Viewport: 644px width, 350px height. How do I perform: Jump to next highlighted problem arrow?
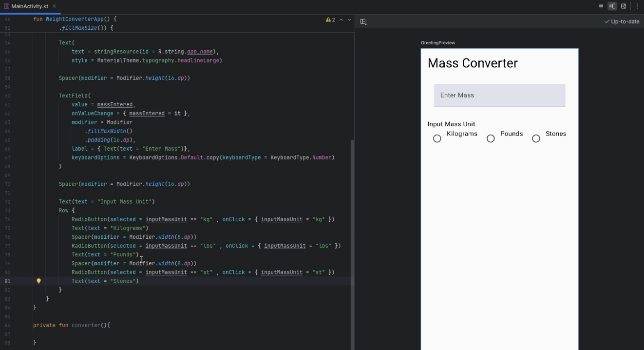(349, 20)
